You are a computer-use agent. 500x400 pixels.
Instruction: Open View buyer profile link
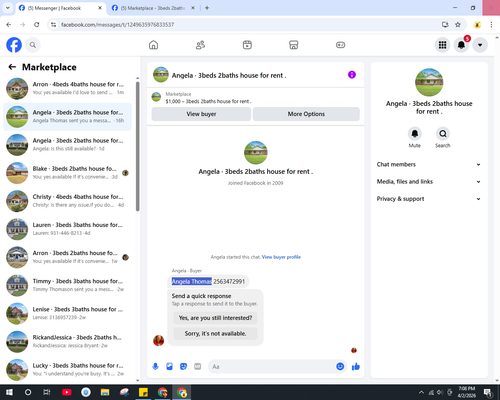(281, 257)
